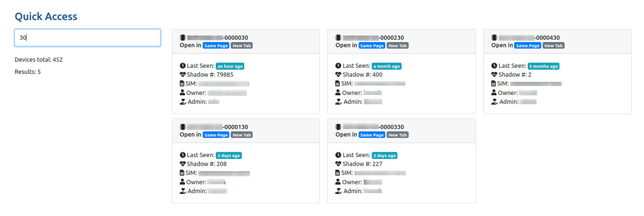The image size is (644, 216).
Task: Open device -0000030 in Same Page
Action: [216, 46]
